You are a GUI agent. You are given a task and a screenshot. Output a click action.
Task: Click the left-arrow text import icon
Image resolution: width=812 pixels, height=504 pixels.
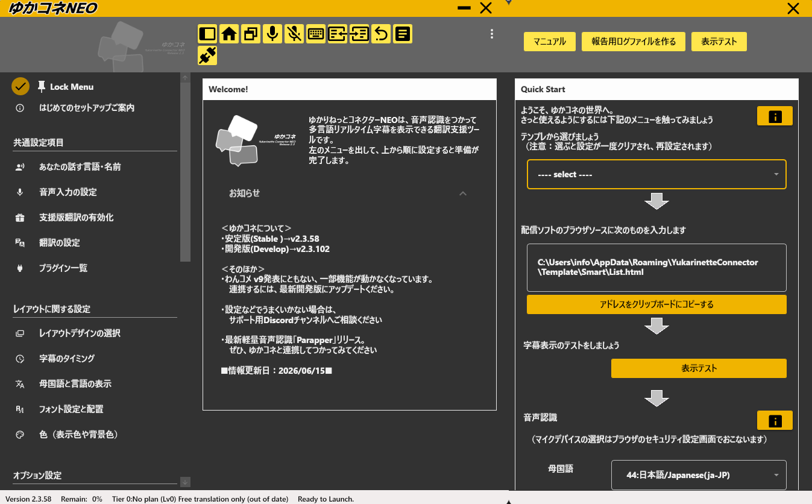coord(338,34)
